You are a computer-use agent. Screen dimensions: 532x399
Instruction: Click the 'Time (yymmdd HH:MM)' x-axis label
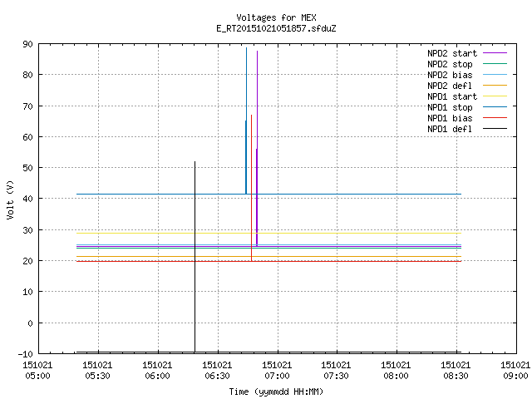click(x=276, y=392)
